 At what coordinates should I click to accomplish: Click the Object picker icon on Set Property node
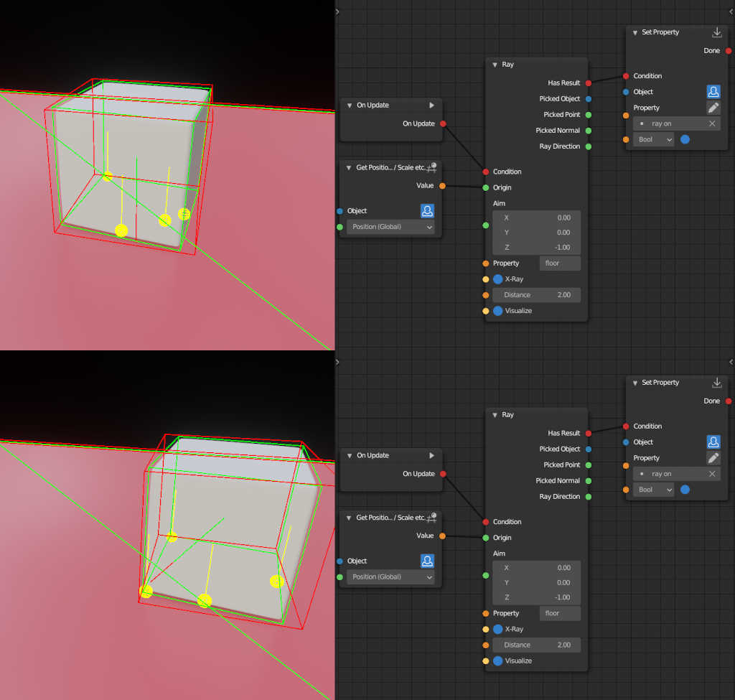pyautogui.click(x=713, y=91)
